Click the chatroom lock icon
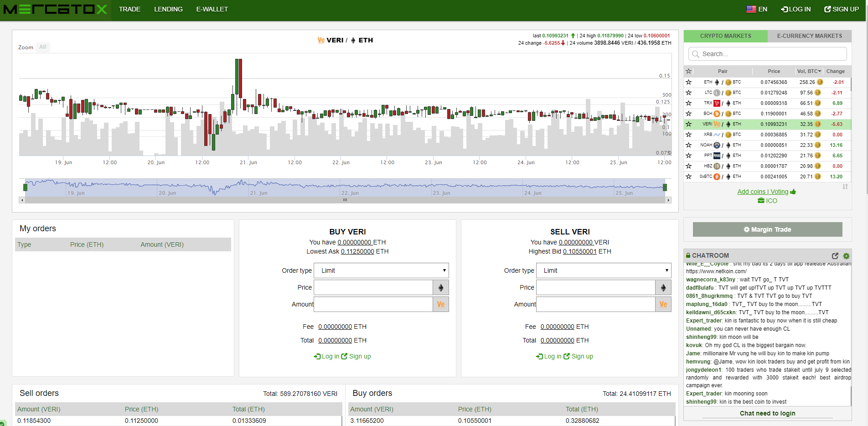This screenshot has width=868, height=426. tap(688, 255)
